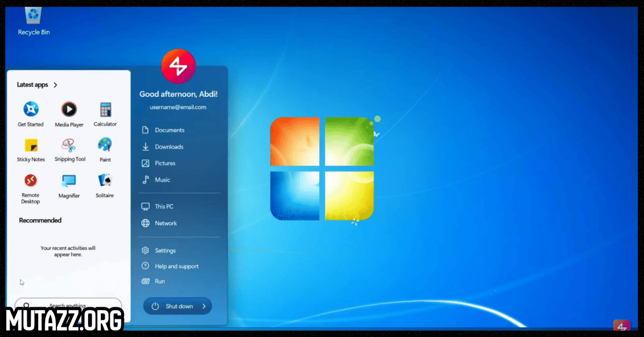644x337 pixels.
Task: Open the Get Started app icon
Action: [31, 110]
